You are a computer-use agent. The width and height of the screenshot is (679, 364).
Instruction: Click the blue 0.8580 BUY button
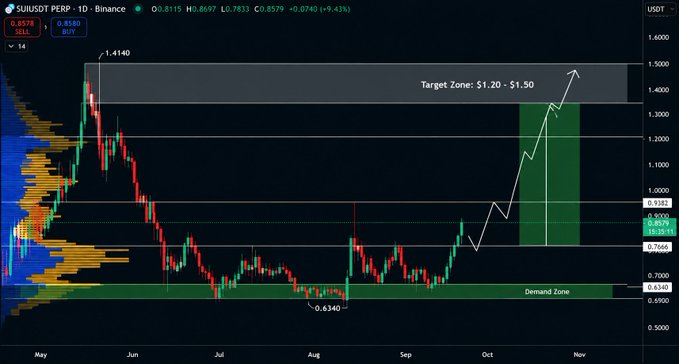click(x=69, y=27)
